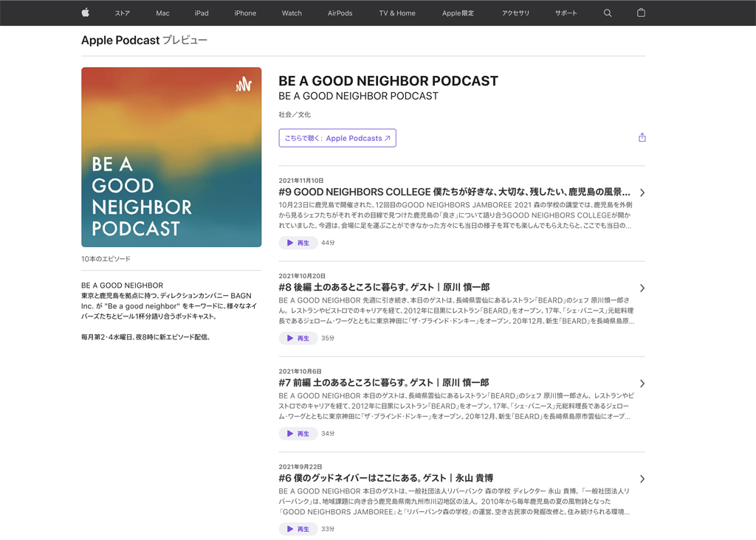756x540 pixels.
Task: Expand episode #6 details chevron
Action: (x=642, y=479)
